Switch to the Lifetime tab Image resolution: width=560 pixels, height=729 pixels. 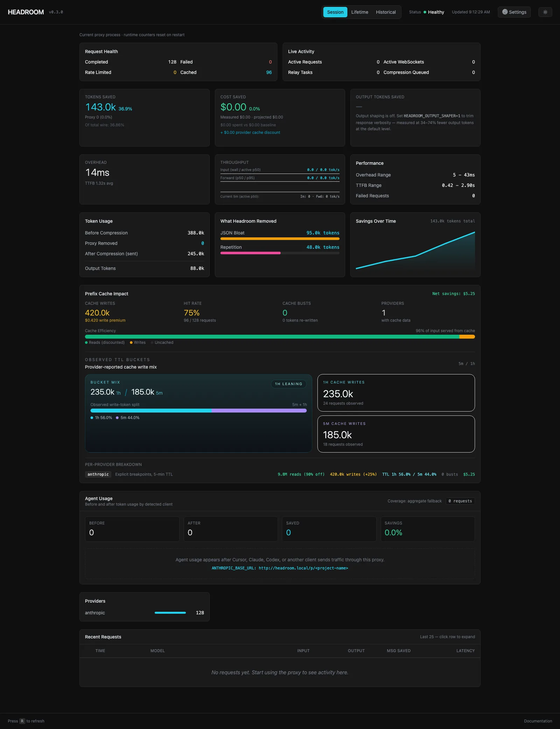pyautogui.click(x=359, y=12)
